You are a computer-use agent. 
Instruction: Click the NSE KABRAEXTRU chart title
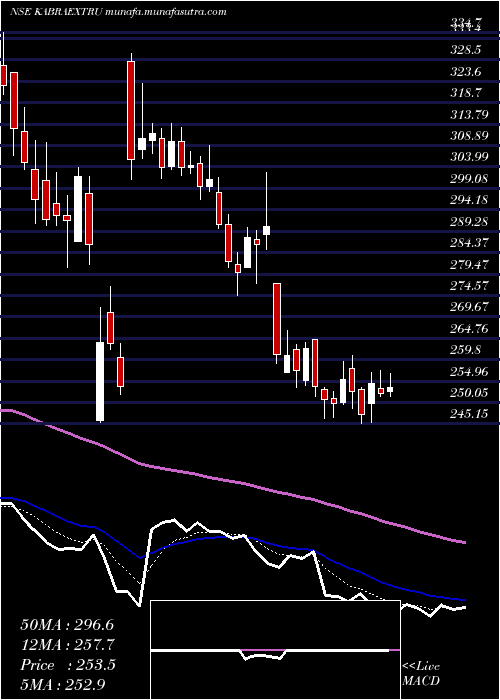click(118, 12)
